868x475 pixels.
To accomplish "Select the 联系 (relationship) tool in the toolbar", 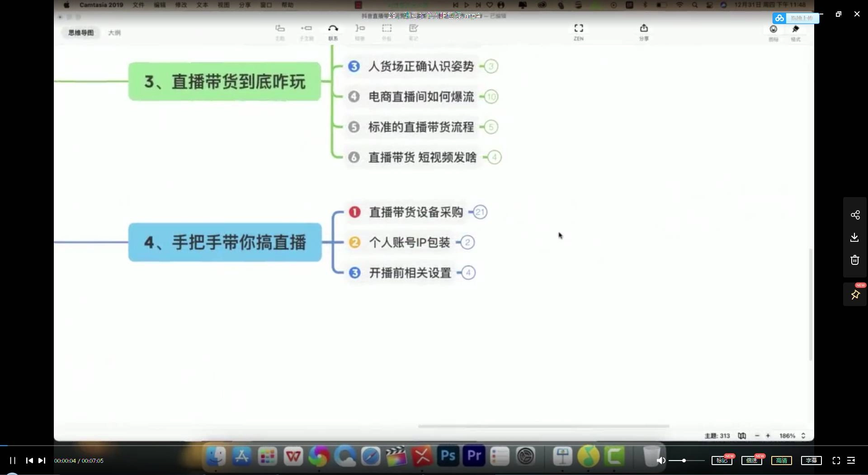I will (x=333, y=32).
